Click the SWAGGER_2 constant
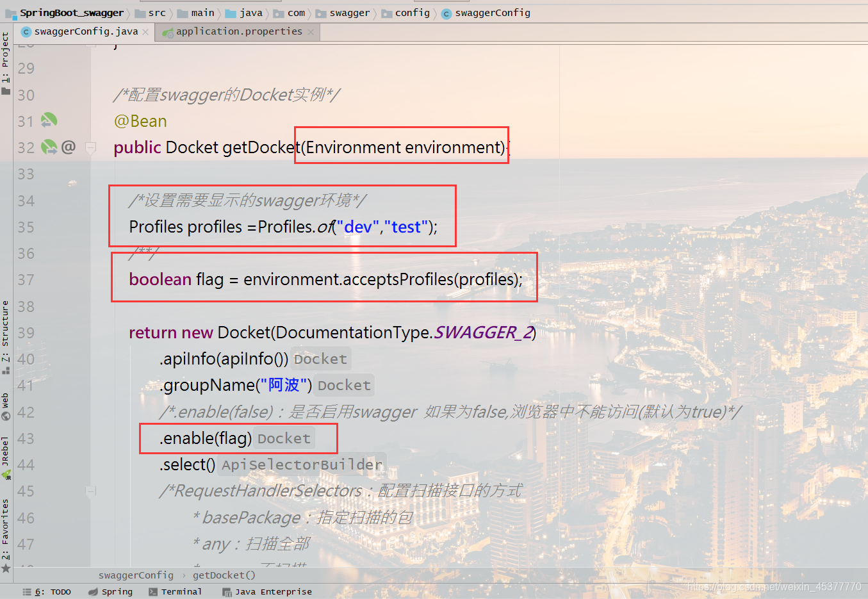 pos(484,332)
